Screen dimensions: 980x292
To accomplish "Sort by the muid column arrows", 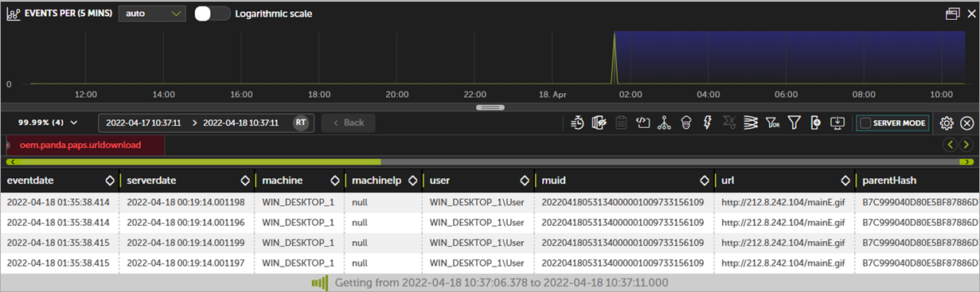I will [x=704, y=181].
